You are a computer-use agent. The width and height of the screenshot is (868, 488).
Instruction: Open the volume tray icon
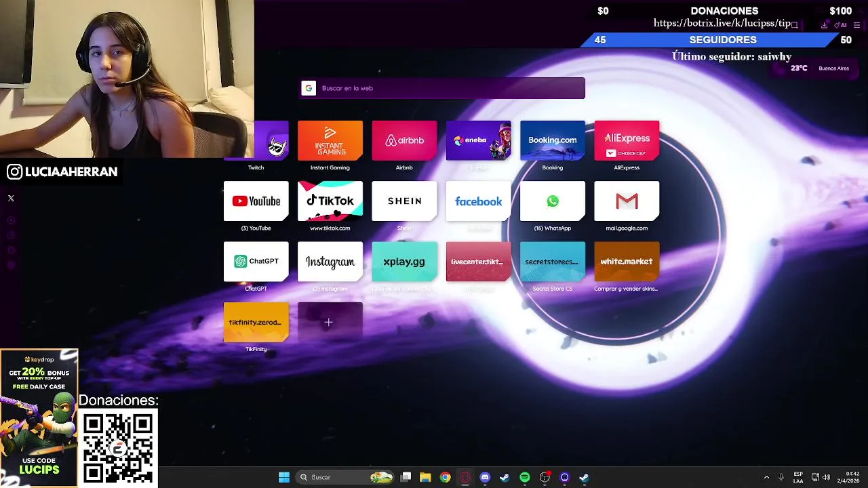[x=826, y=477]
